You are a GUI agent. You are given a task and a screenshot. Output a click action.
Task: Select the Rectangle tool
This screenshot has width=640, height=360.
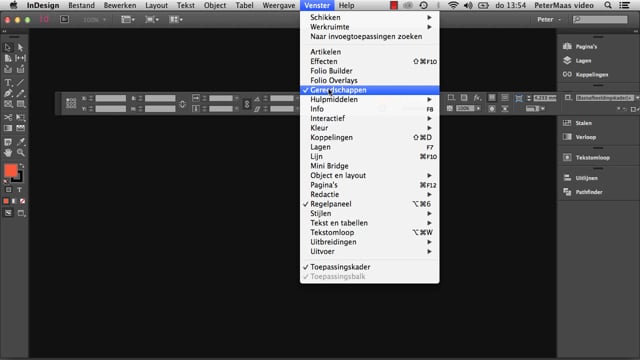[x=20, y=104]
